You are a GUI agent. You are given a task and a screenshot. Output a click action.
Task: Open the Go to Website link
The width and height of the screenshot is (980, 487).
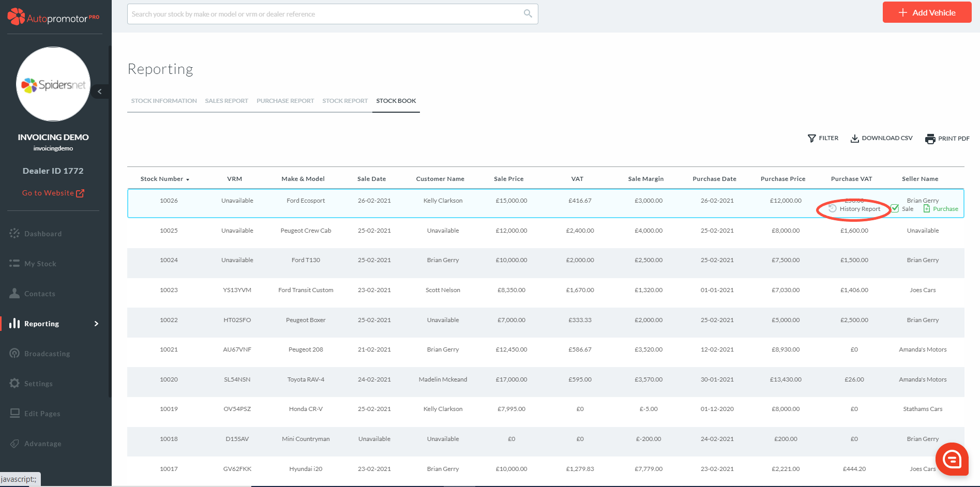pos(53,193)
